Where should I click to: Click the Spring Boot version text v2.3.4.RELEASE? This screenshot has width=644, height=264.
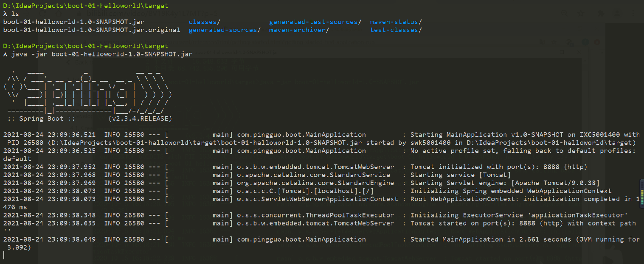140,119
